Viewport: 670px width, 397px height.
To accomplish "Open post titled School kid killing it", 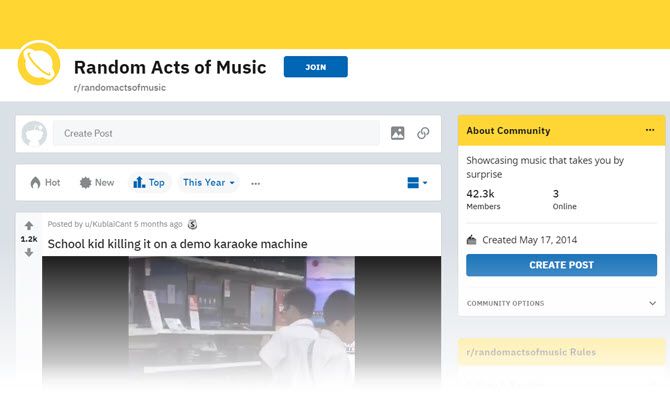I will pyautogui.click(x=177, y=244).
